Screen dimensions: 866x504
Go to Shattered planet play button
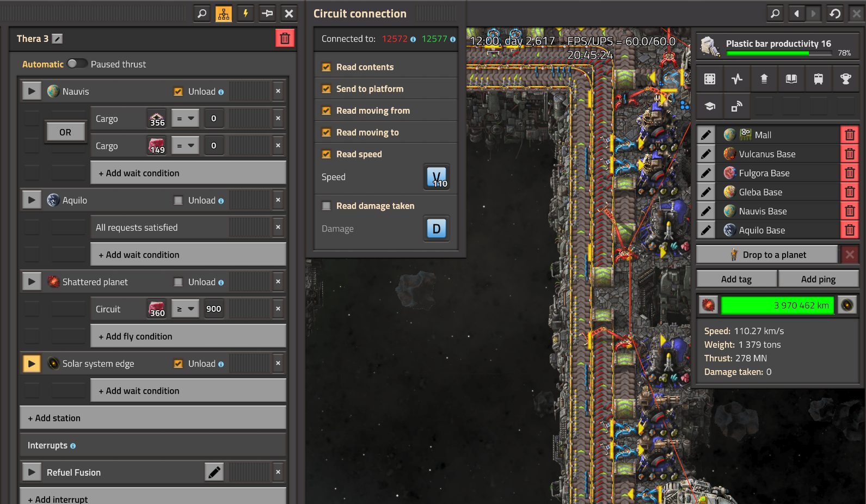click(32, 282)
